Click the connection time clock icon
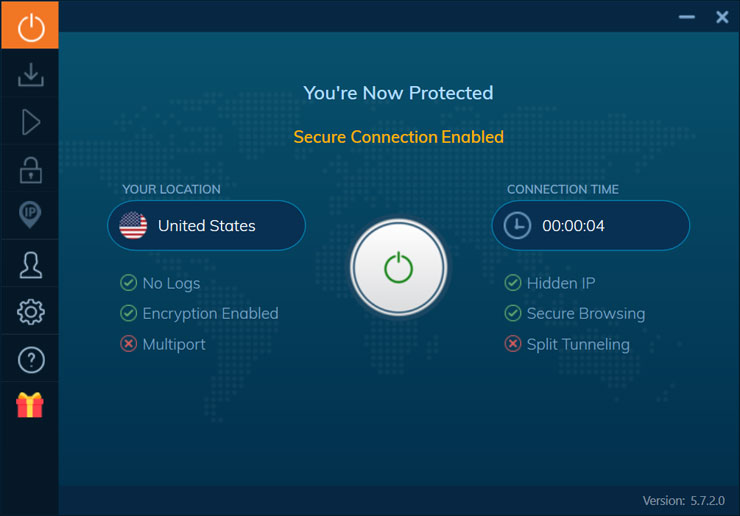This screenshot has width=740, height=516. coord(517,226)
